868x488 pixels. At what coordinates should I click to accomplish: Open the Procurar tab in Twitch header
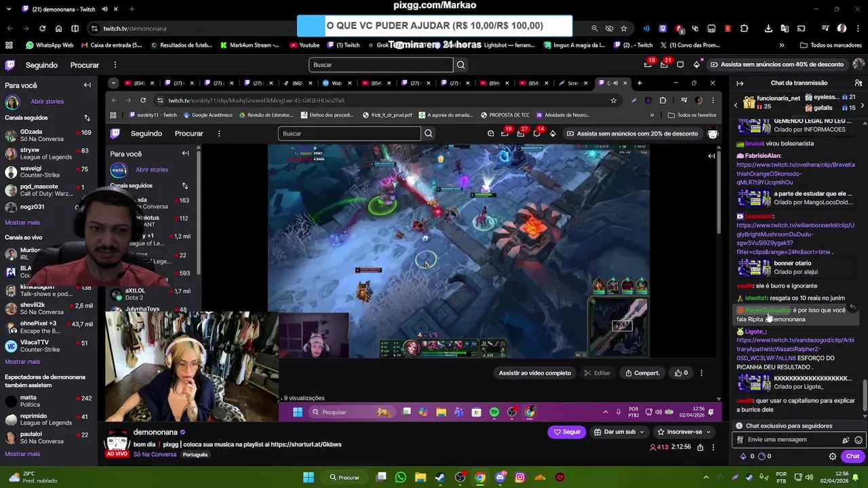coord(85,65)
